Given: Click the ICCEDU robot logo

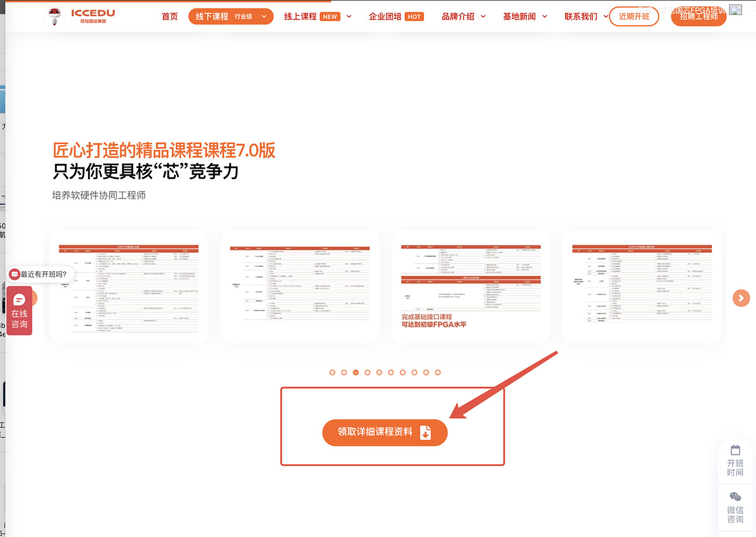Looking at the screenshot, I should (55, 16).
